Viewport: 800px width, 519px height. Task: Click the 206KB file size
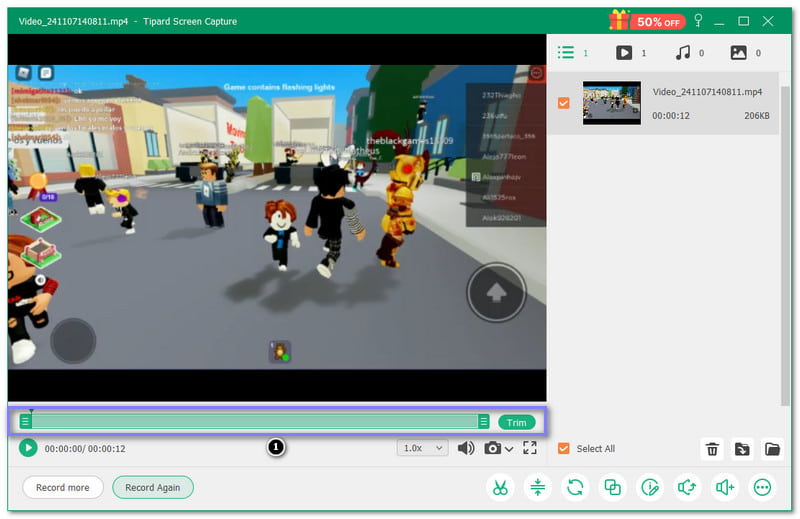(x=756, y=116)
